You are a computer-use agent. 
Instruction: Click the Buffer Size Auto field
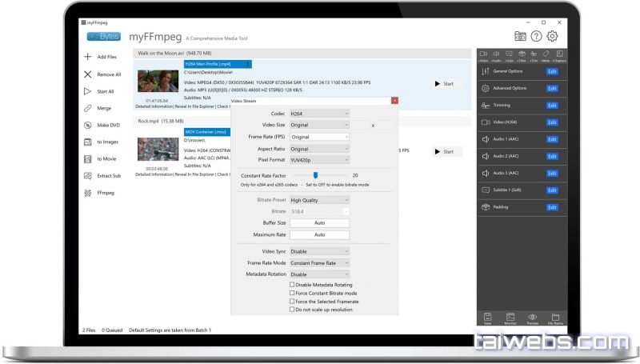click(x=319, y=223)
